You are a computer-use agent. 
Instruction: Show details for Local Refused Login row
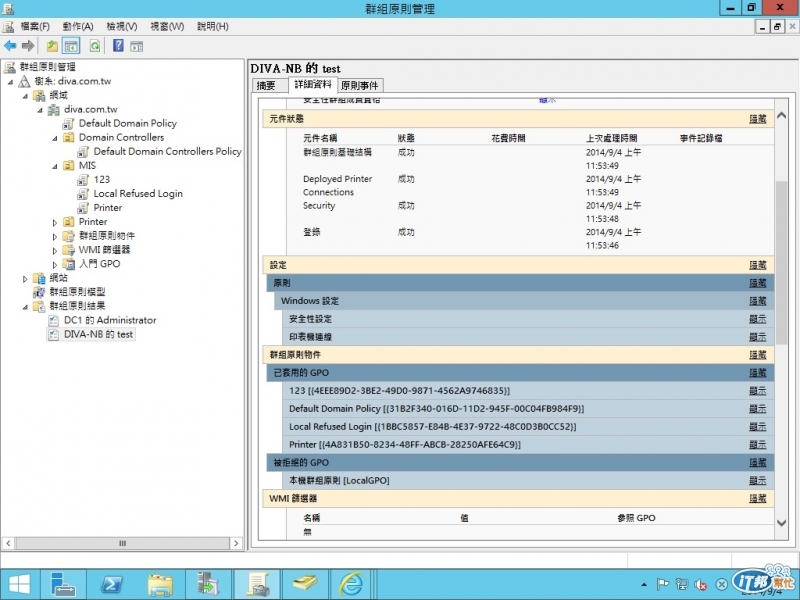point(758,427)
